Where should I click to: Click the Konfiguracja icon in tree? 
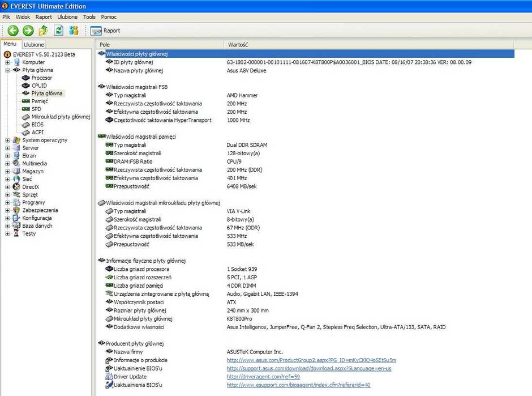tap(16, 218)
